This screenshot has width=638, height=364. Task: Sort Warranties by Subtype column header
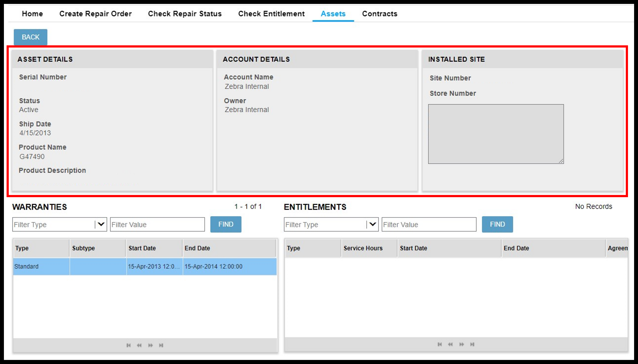tap(97, 248)
